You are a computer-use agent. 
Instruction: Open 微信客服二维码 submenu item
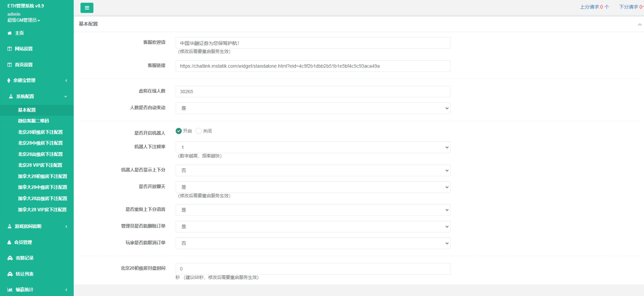(33, 121)
